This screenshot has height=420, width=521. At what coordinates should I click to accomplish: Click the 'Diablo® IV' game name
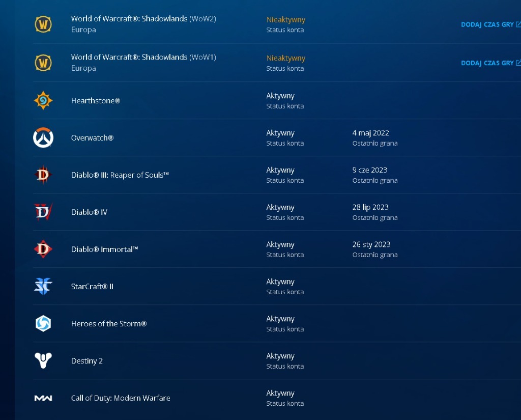pos(89,212)
